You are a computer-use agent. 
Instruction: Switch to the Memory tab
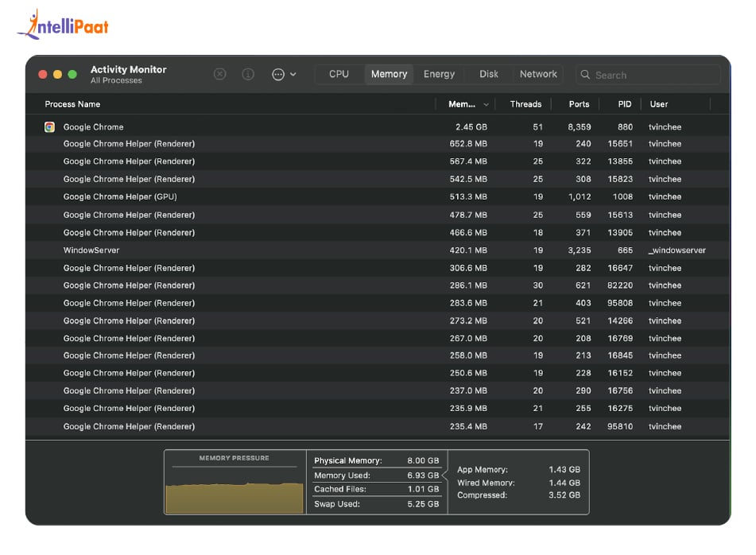(389, 74)
